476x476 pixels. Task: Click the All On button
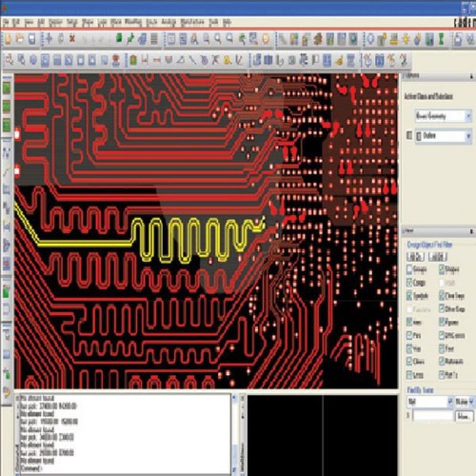coord(415,257)
